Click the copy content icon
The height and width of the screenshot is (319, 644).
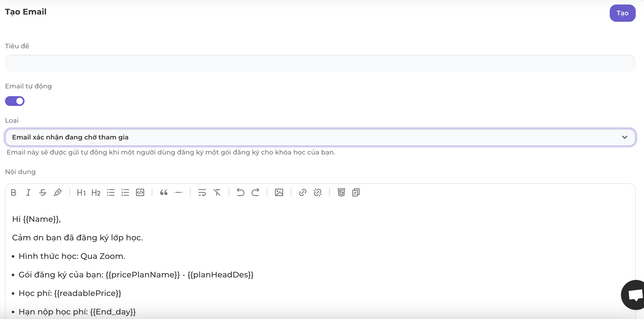(x=356, y=193)
